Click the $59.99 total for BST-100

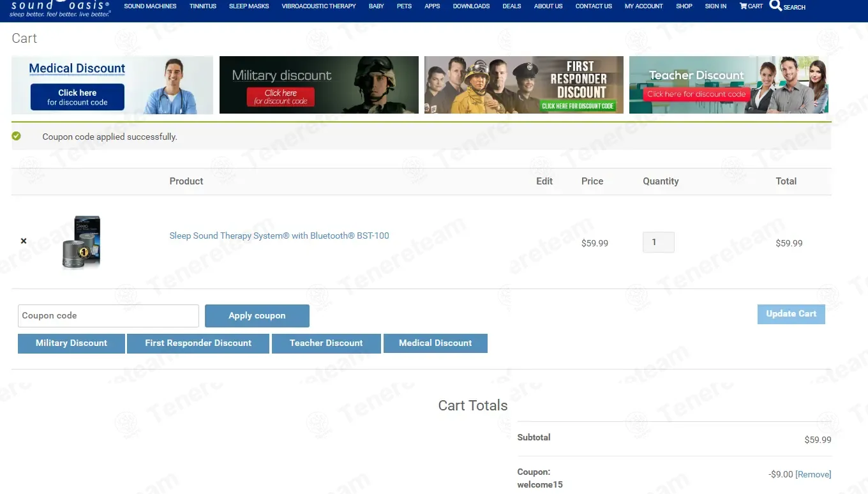click(789, 243)
